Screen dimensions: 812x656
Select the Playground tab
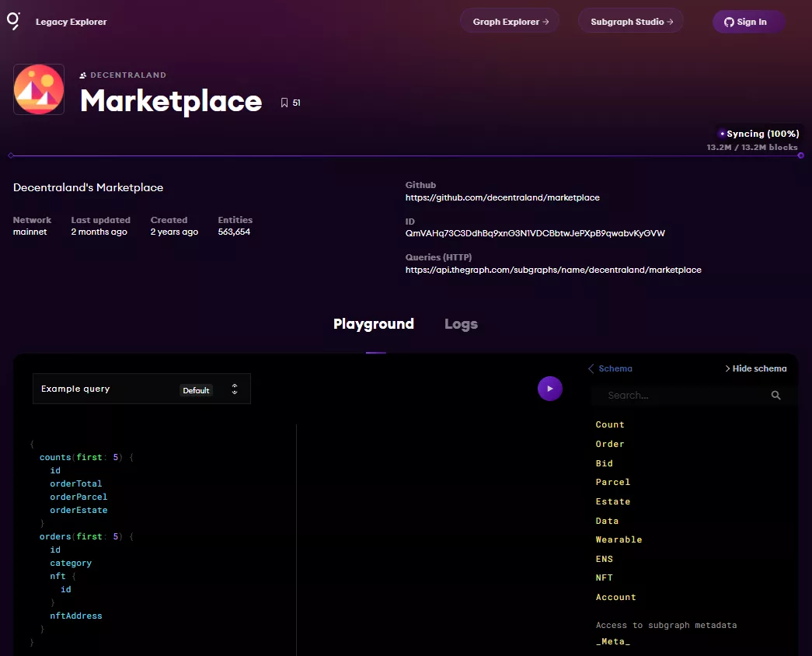(374, 324)
